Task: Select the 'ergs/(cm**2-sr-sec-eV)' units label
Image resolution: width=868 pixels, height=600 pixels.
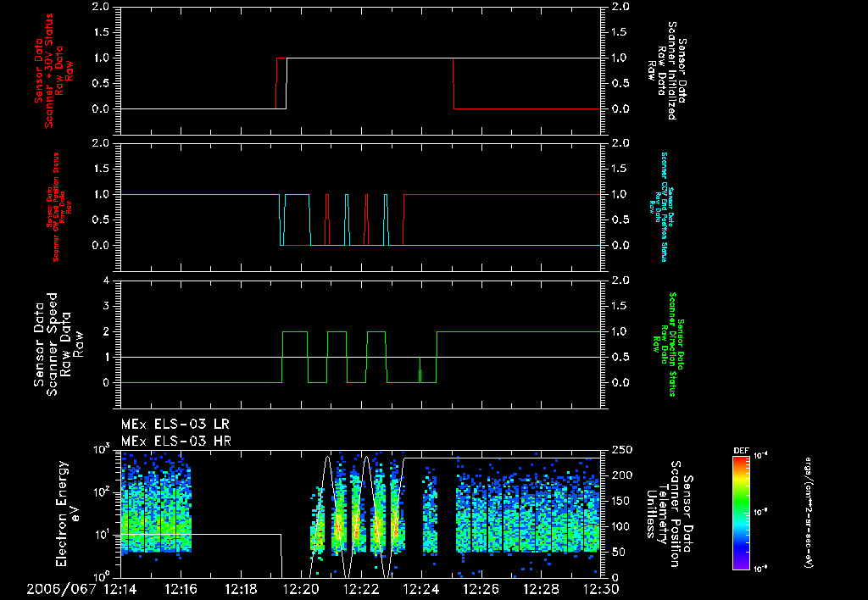Action: (808, 513)
